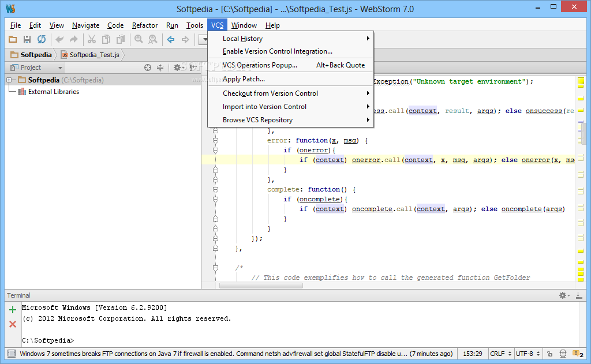Click the editor vertical scrollbar thumb
The image size is (591, 364).
coord(584,133)
